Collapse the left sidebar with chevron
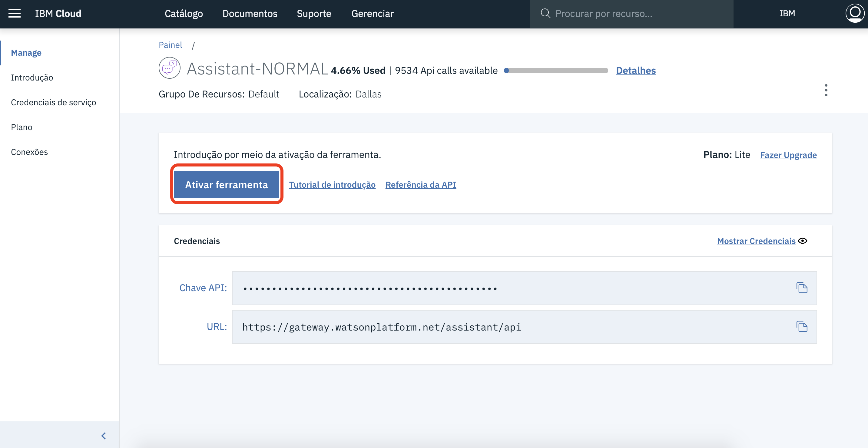Viewport: 868px width, 448px height. point(104,436)
